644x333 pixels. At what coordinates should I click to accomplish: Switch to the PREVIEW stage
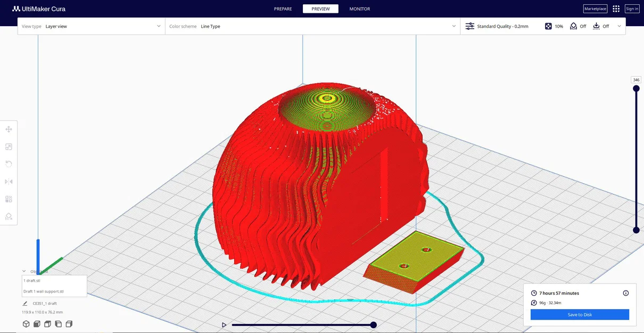tap(320, 9)
